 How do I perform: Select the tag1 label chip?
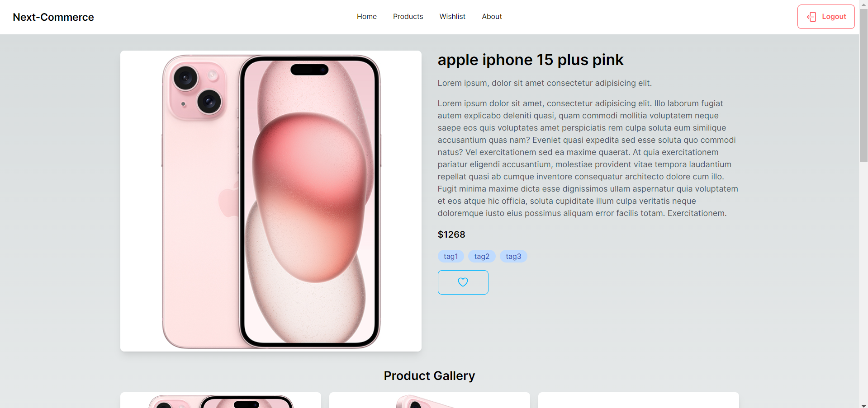[451, 256]
